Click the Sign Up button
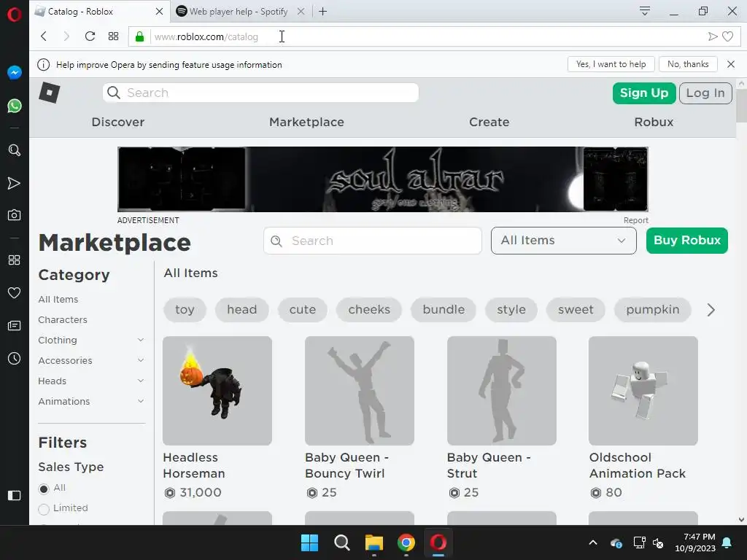Screen dimensions: 747x560 click(x=644, y=93)
